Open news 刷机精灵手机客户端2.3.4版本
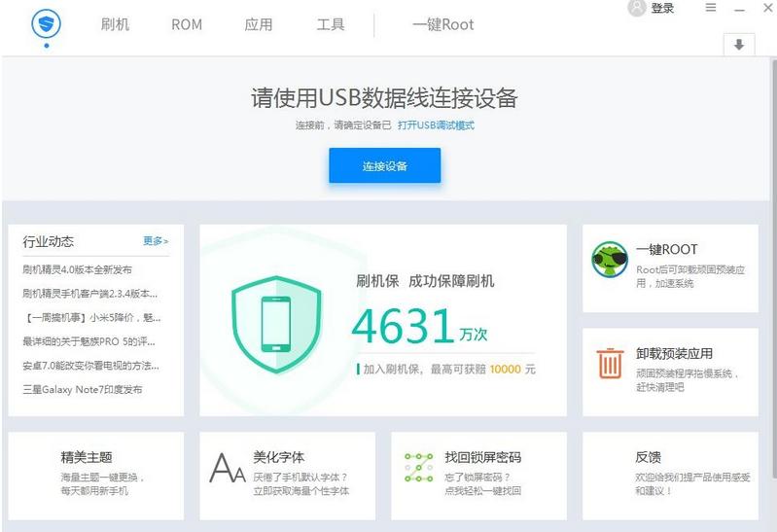This screenshot has height=532, width=777. coord(90,294)
